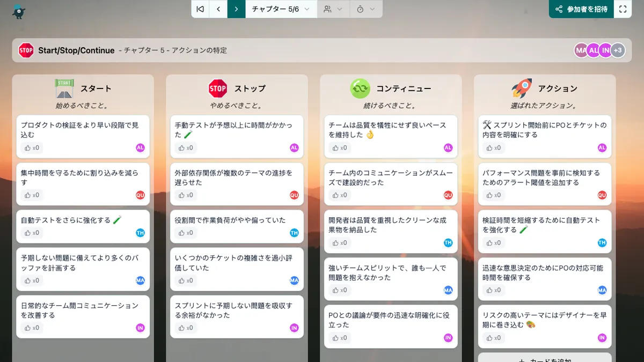Open the チャプター 5/6 dropdown
This screenshot has height=362, width=644.
pyautogui.click(x=281, y=9)
